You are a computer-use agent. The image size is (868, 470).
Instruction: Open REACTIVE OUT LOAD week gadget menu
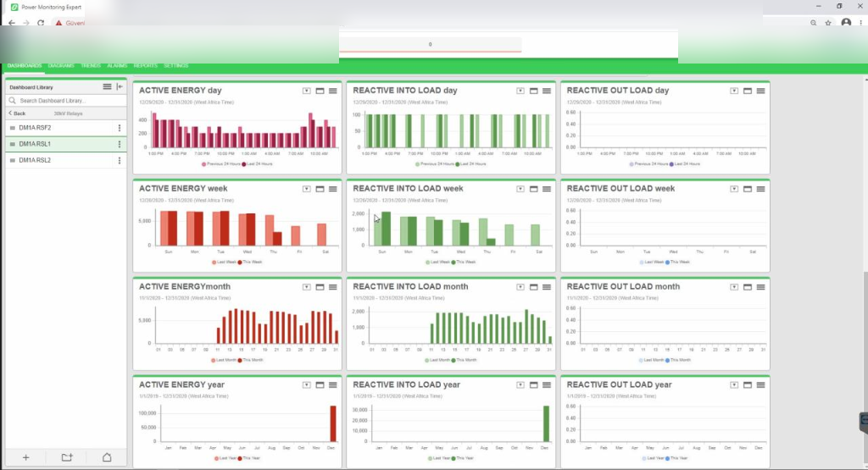760,189
